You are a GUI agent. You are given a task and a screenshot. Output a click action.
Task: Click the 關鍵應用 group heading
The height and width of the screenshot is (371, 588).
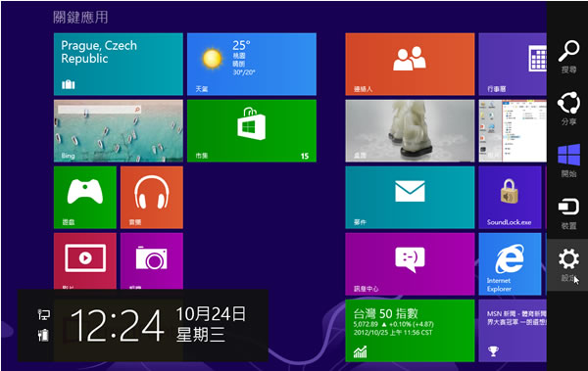tap(80, 18)
